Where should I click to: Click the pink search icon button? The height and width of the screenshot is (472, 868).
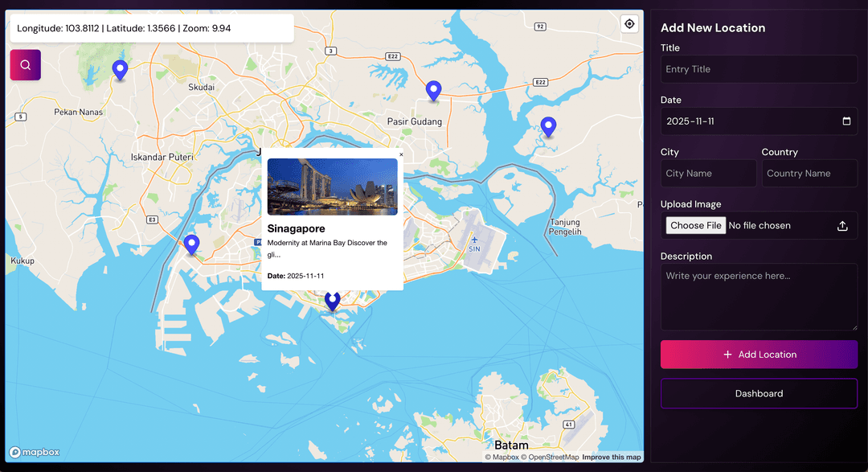pos(25,65)
